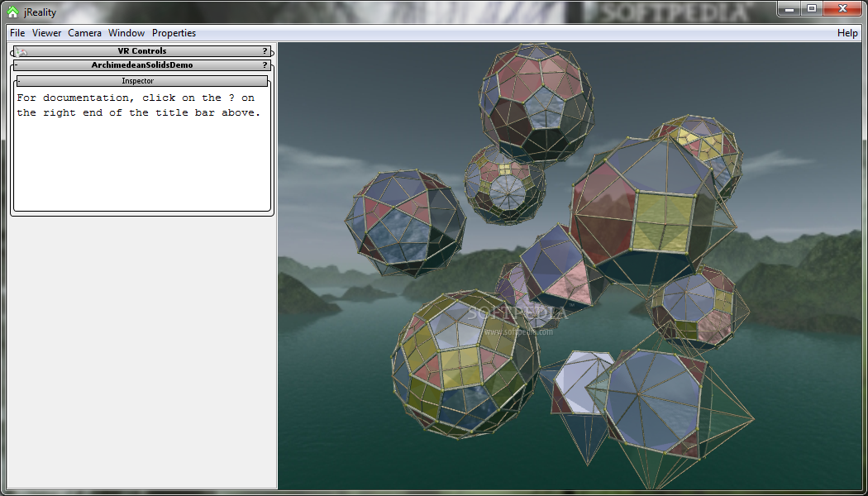Collapse the Inspector section with its minus
This screenshot has width=868, height=496.
[19, 81]
